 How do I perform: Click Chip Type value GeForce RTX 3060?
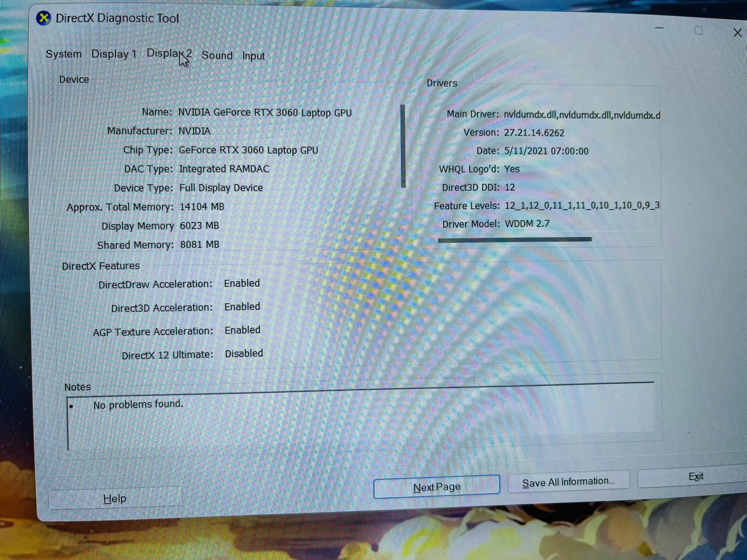pyautogui.click(x=249, y=150)
